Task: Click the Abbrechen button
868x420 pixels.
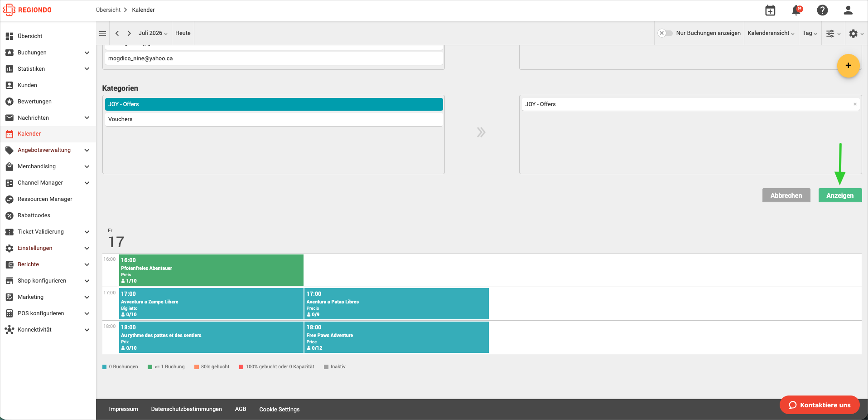Action: tap(786, 195)
